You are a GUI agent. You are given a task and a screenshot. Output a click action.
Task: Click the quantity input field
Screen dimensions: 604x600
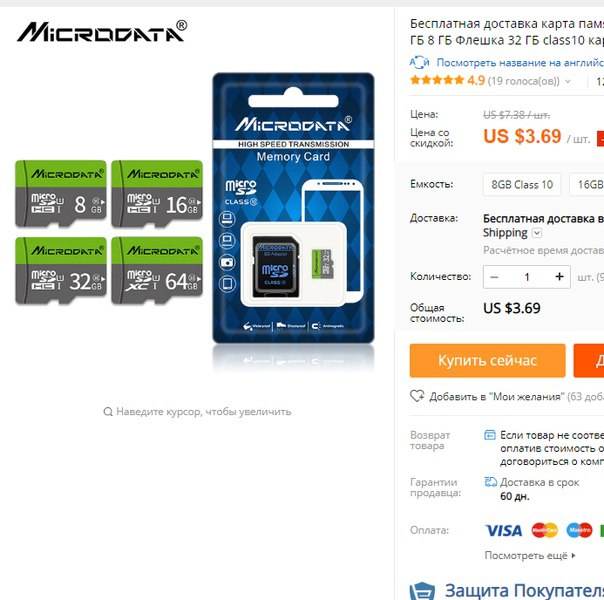527,277
